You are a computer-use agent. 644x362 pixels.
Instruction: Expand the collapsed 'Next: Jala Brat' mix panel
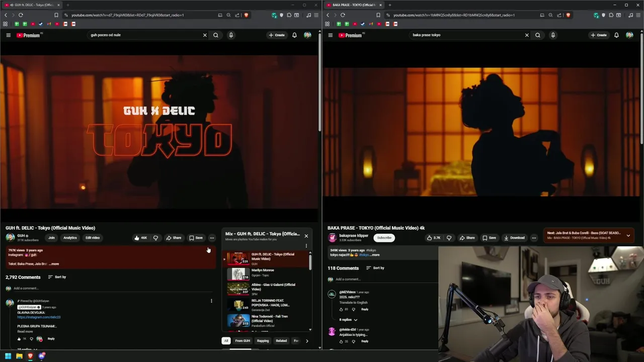pyautogui.click(x=628, y=235)
